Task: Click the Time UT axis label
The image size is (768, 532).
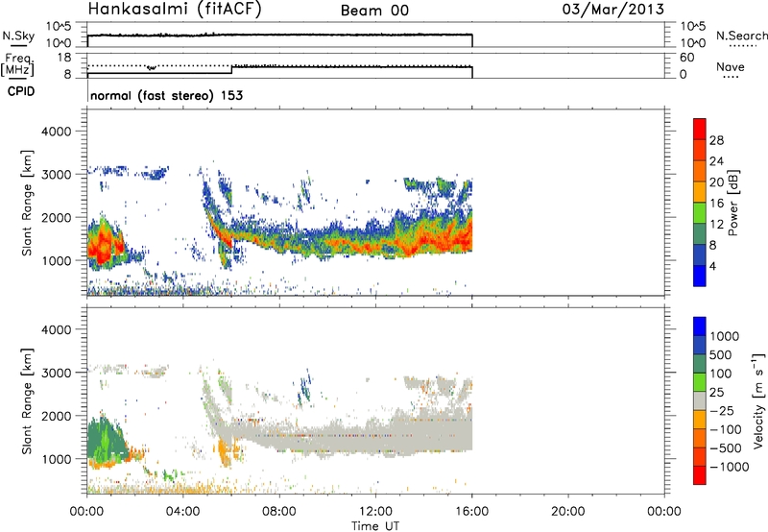Action: (x=375, y=525)
